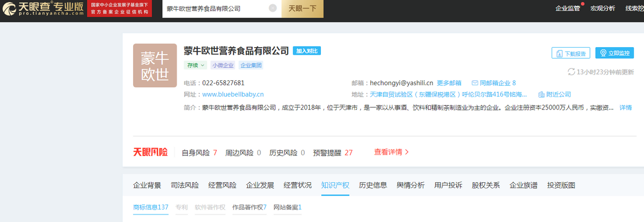Clear the search box with the X icon
The image size is (644, 222).
coord(273,9)
